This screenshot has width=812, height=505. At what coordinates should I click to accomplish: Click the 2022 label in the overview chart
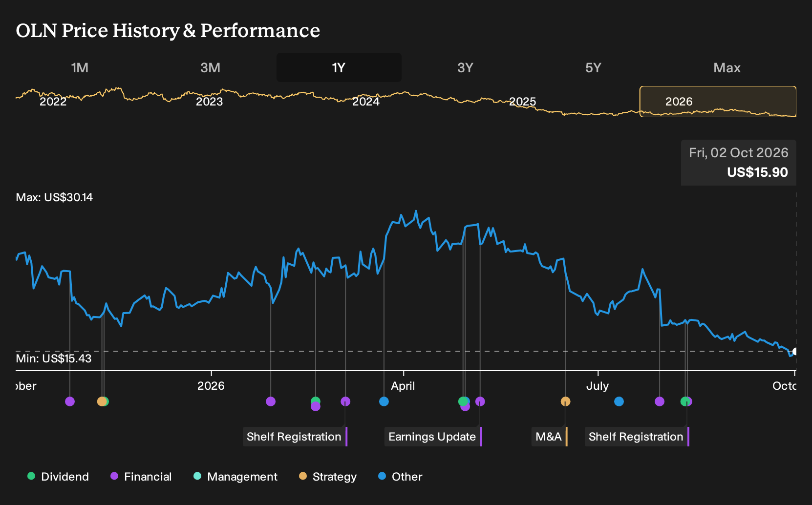tap(53, 102)
